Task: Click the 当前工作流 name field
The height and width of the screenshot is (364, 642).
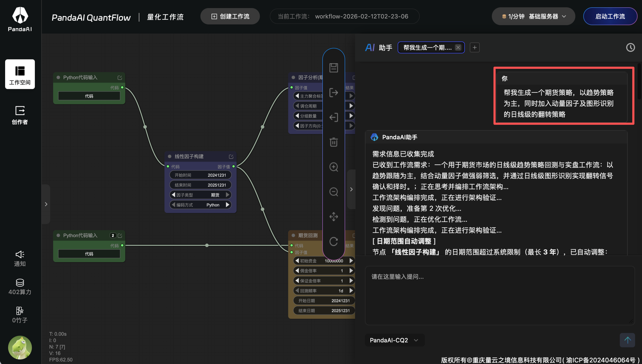Action: coord(344,16)
